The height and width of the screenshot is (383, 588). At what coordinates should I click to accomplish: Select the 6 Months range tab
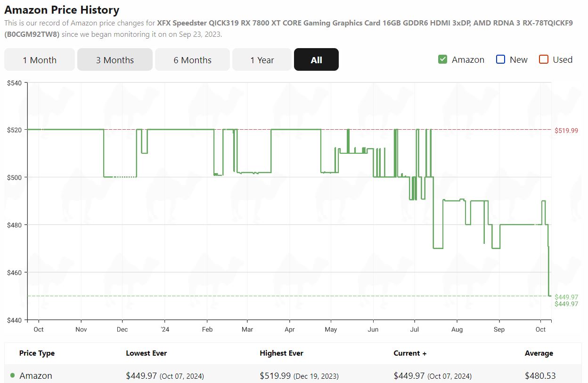pyautogui.click(x=192, y=59)
